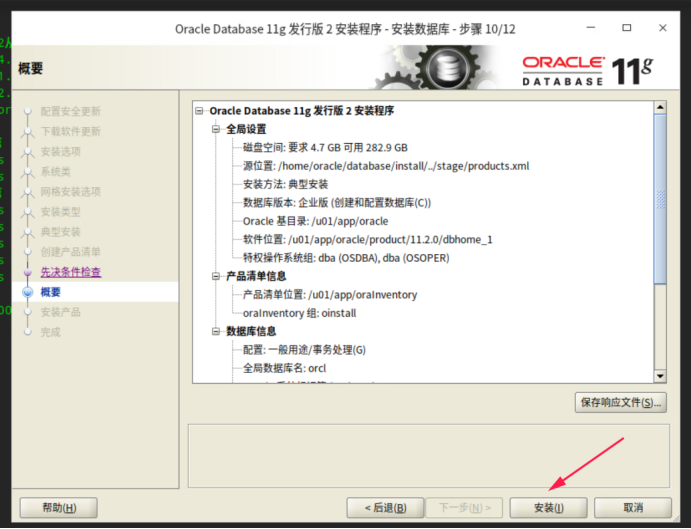Click the 取消 cancel button
The image size is (691, 529).
(633, 508)
